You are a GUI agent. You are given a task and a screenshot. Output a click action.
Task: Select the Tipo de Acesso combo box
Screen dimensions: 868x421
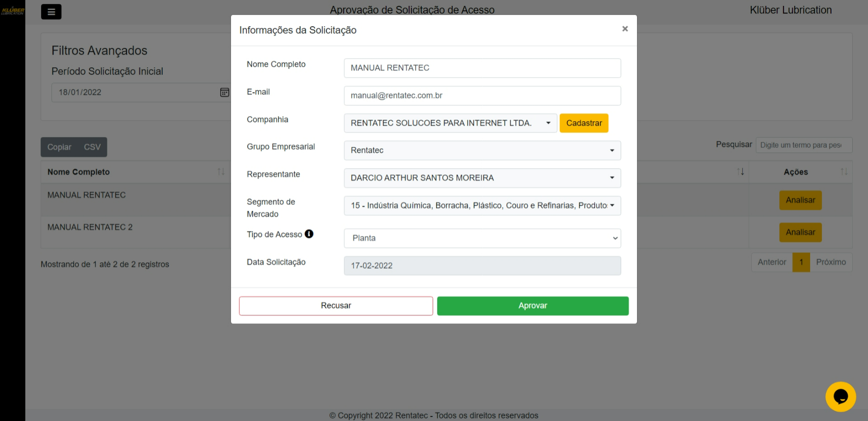point(482,238)
